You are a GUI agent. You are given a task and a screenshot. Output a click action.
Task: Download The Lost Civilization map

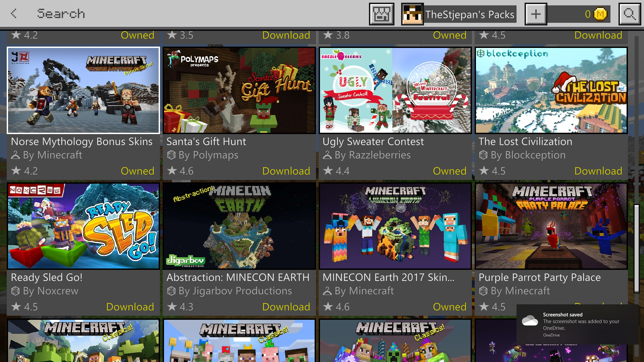598,171
